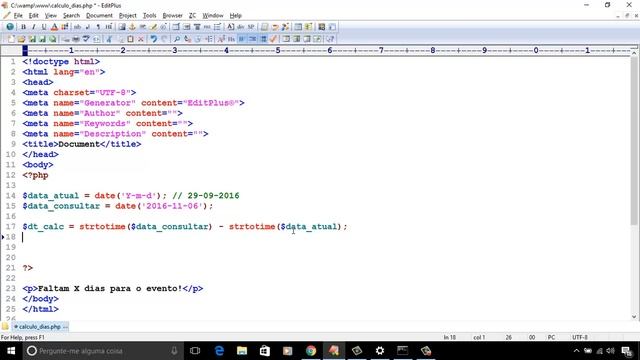This screenshot has width=640, height=360.
Task: Insert a paragraph tag icon
Action: click(x=98, y=27)
